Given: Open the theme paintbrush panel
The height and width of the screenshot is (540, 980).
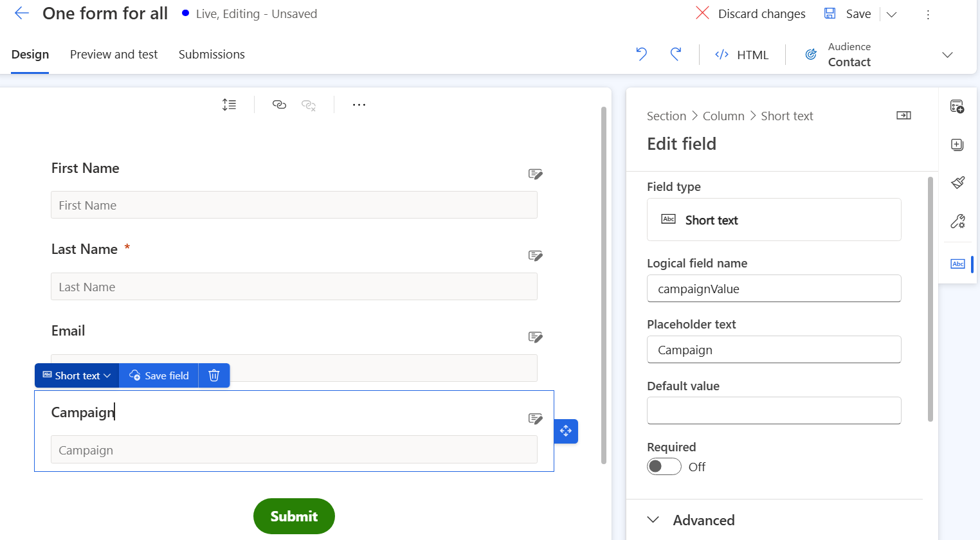Looking at the screenshot, I should pyautogui.click(x=957, y=182).
